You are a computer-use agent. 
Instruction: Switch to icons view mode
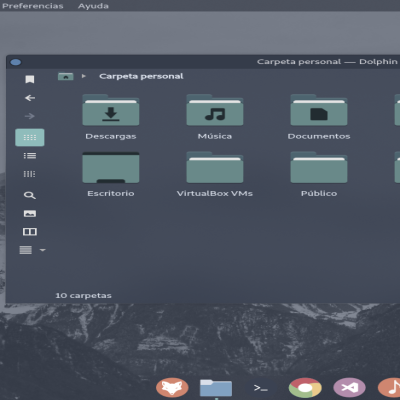pyautogui.click(x=30, y=137)
